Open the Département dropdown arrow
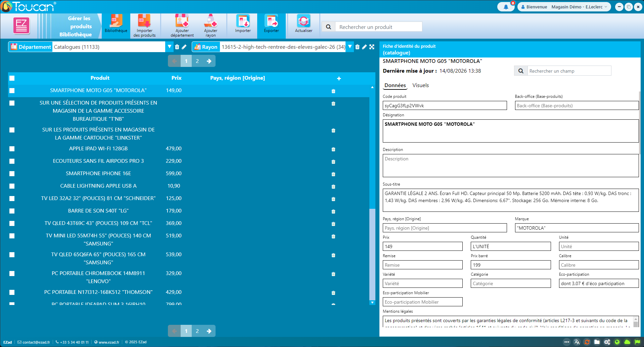The image size is (644, 347). [169, 47]
